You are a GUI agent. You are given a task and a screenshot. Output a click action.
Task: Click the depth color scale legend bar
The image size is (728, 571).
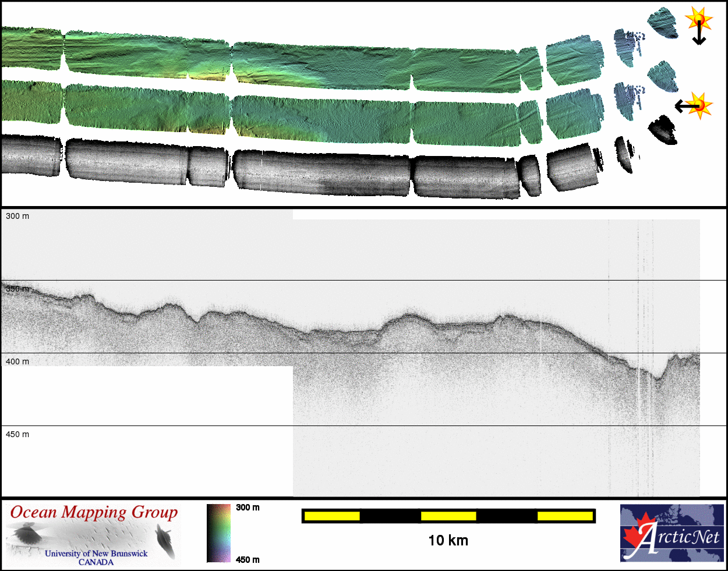pyautogui.click(x=218, y=533)
